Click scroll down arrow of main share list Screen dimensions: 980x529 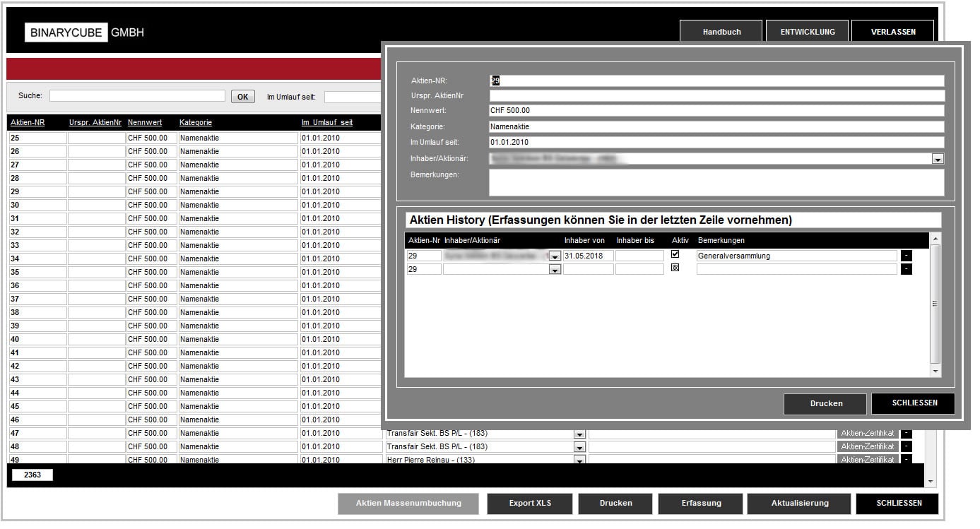pyautogui.click(x=930, y=481)
